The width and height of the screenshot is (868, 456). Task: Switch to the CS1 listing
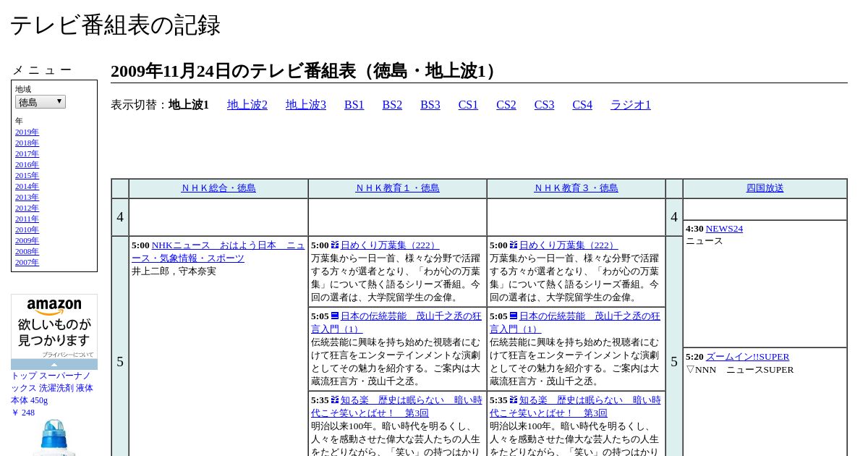coord(468,105)
